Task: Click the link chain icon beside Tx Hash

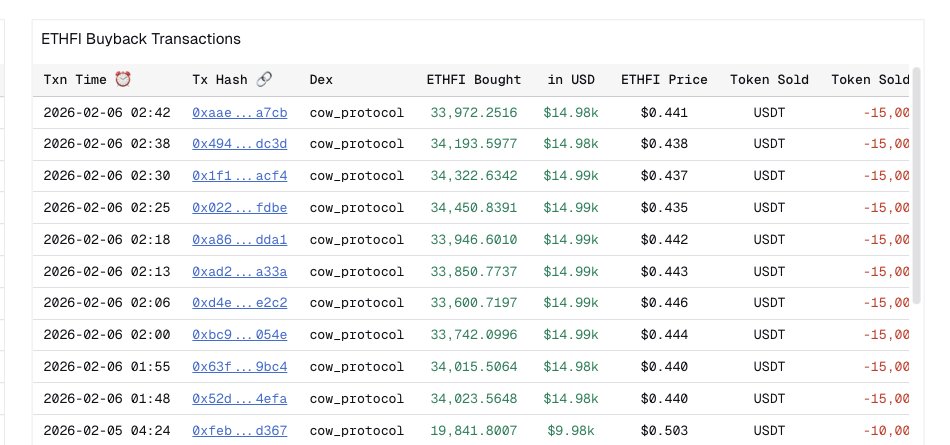Action: coord(264,79)
